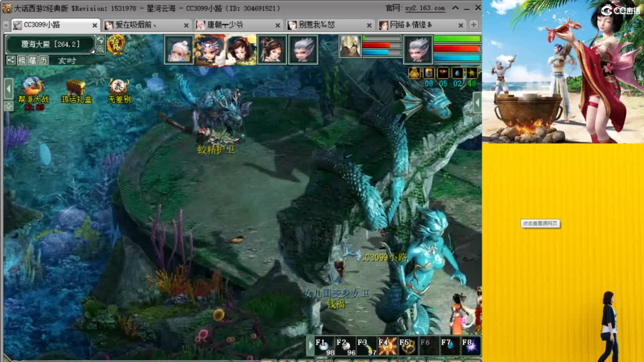Click the 女儿国变身女卫 钱福 NPC label
The image size is (644, 362).
point(337,299)
